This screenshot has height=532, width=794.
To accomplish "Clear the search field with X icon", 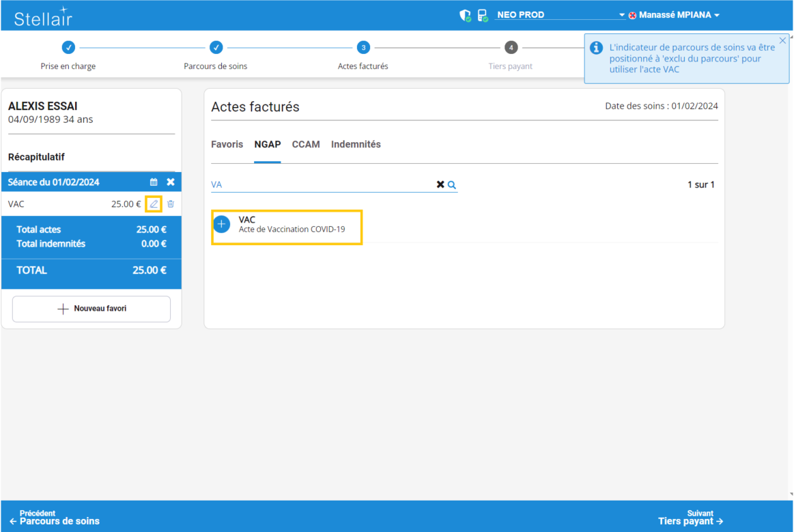I will click(440, 184).
